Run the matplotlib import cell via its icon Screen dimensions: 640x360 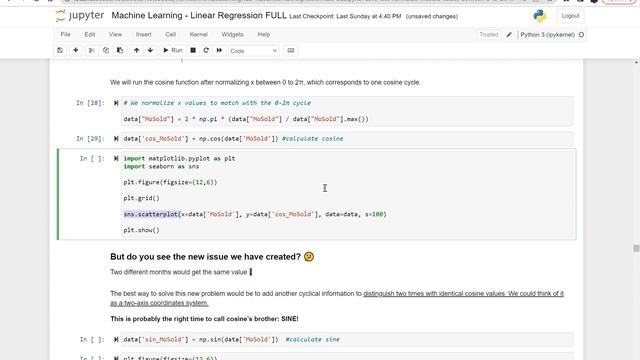[116, 158]
